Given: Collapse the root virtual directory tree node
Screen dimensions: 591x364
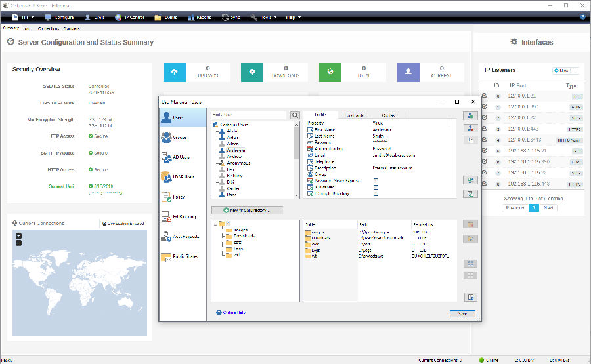Looking at the screenshot, I should (x=215, y=224).
